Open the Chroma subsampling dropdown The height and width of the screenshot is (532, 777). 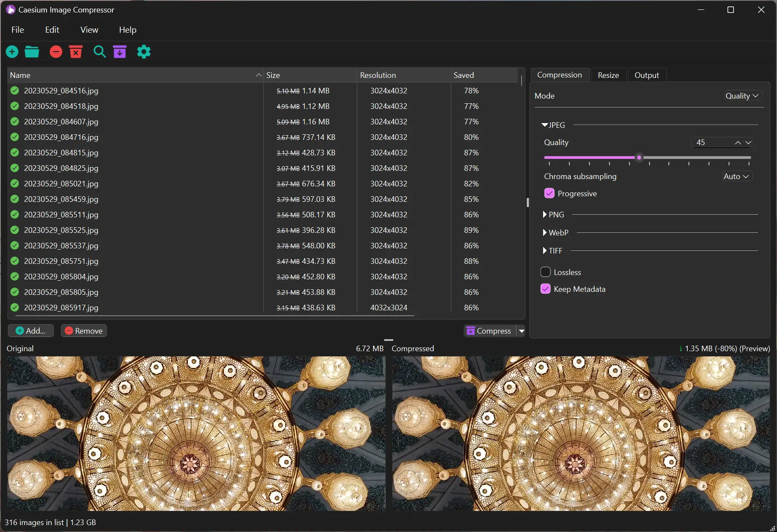pos(736,176)
